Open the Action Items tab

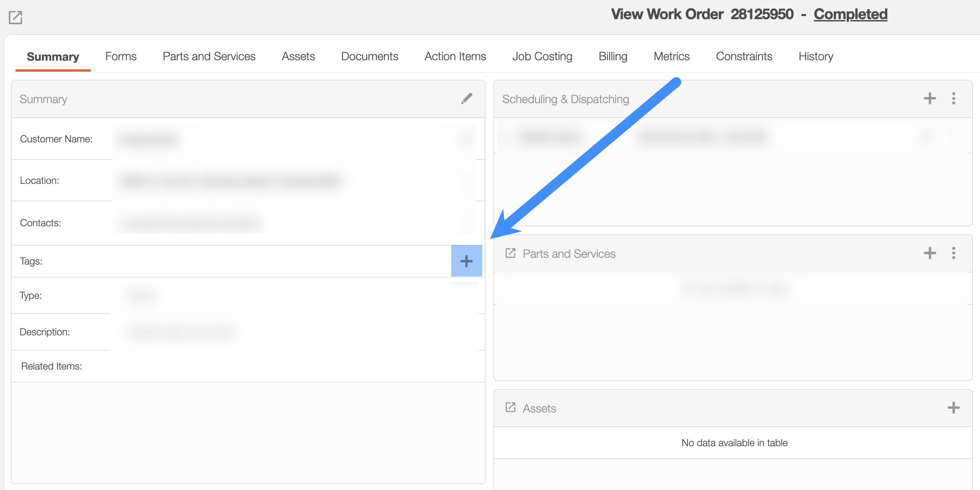(455, 56)
